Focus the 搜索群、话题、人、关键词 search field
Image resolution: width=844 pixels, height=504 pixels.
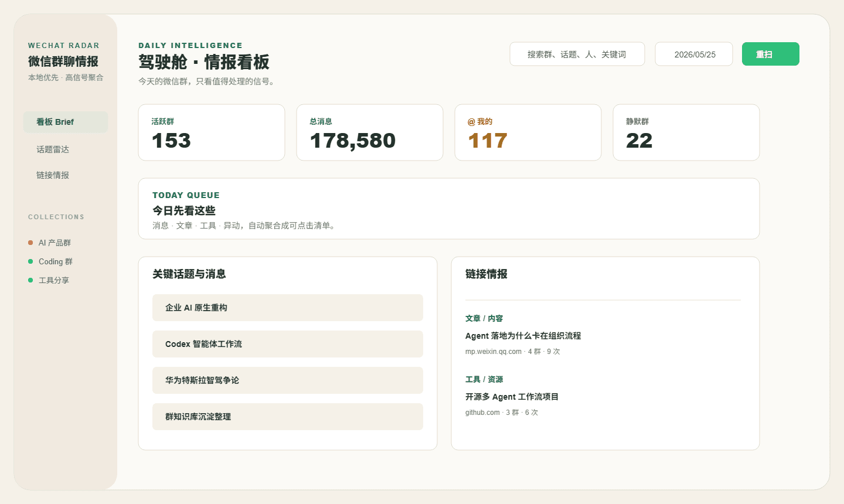(577, 54)
